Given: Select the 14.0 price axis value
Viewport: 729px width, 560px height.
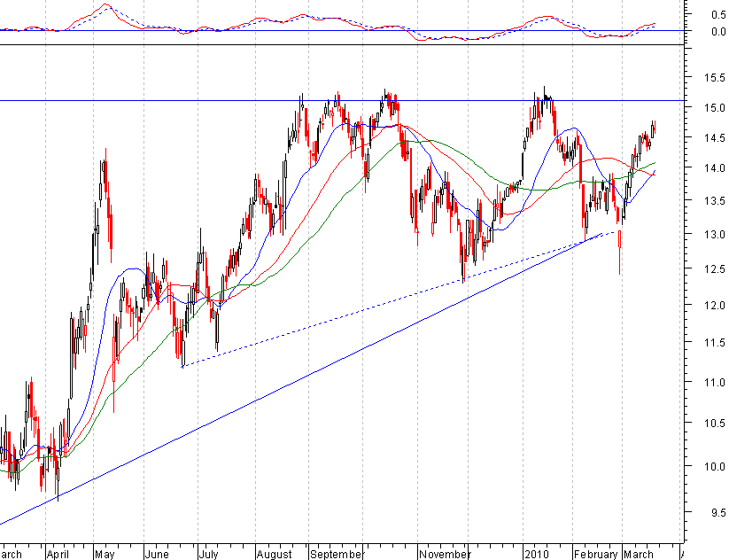Looking at the screenshot, I should (x=715, y=167).
